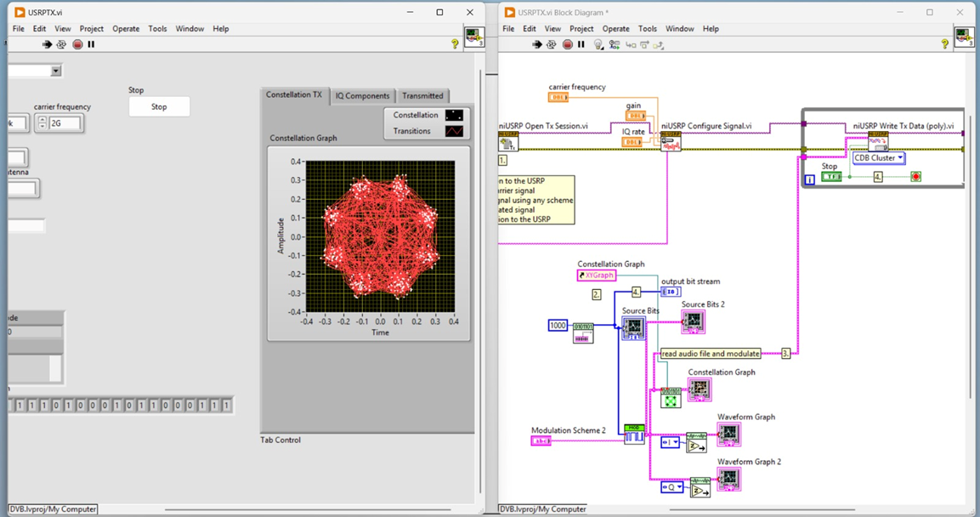Screen dimensions: 980x517
Task: Switch to IQ Components tab
Action: (362, 95)
